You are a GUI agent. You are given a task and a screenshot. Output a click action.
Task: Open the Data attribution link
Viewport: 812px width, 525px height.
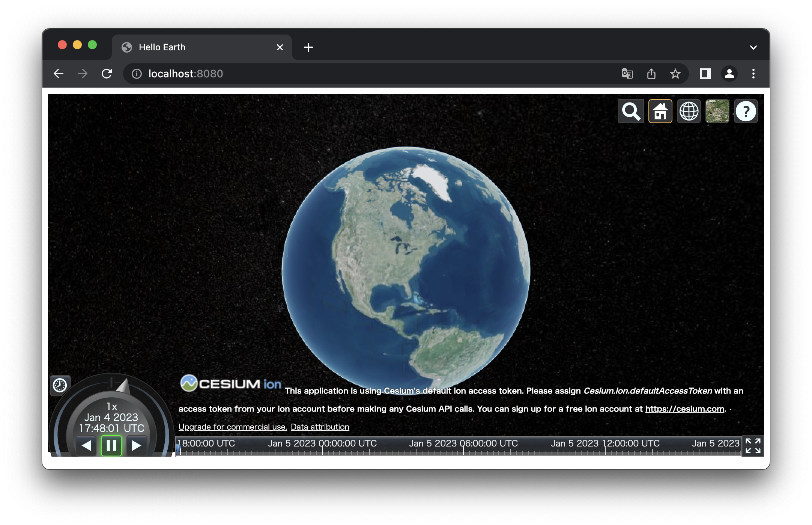click(x=320, y=427)
